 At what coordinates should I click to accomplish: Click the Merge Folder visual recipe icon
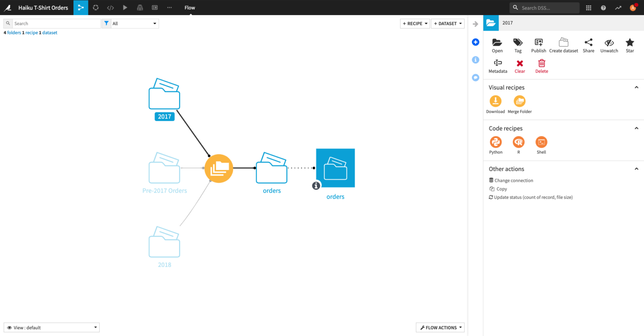tap(519, 101)
